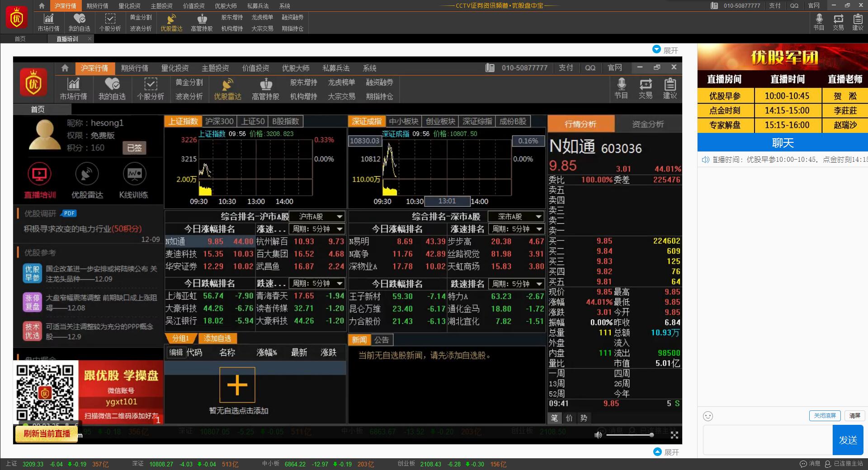Open 周期 dropdown beside 深市 跌速排名 header
The width and height of the screenshot is (868, 470).
tap(517, 284)
